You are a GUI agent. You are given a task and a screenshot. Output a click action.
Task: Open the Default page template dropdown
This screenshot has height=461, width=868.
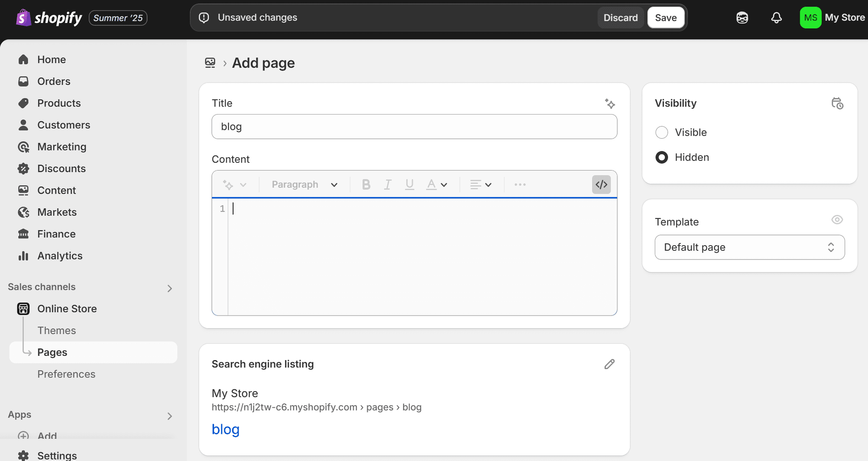coord(749,247)
